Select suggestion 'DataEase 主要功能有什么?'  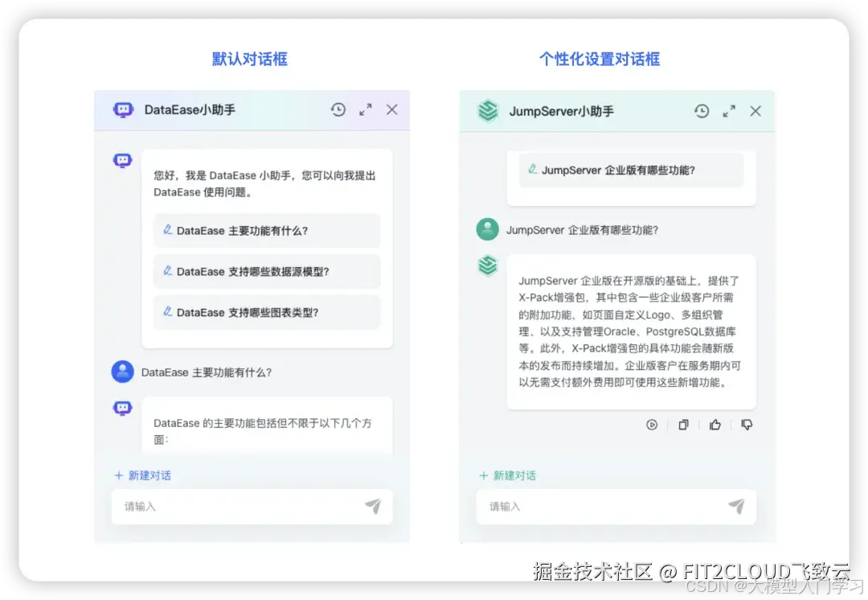tap(267, 231)
